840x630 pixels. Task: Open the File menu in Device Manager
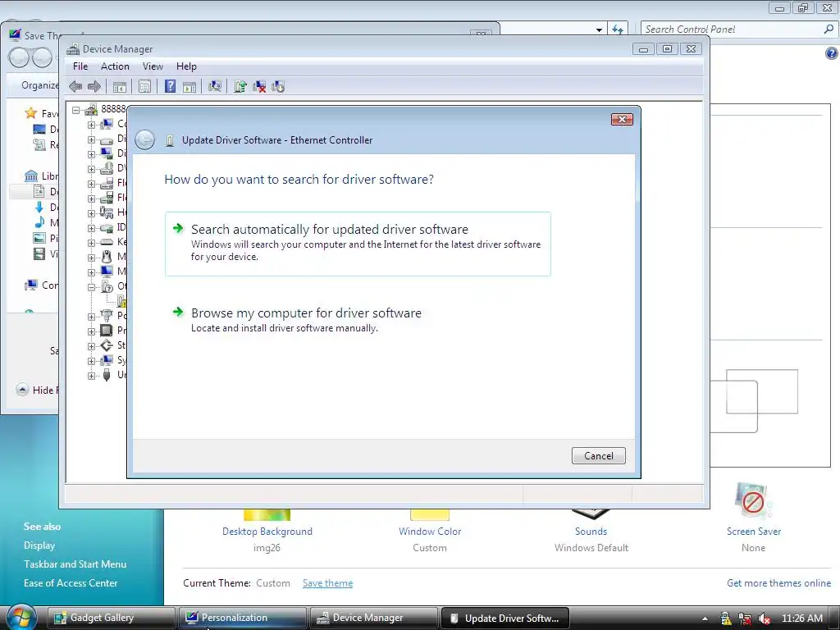click(x=80, y=66)
